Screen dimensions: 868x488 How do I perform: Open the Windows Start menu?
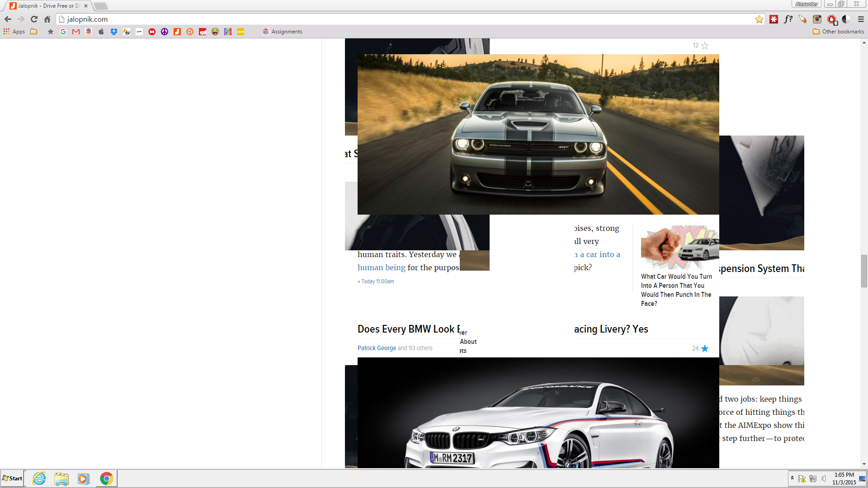click(12, 479)
